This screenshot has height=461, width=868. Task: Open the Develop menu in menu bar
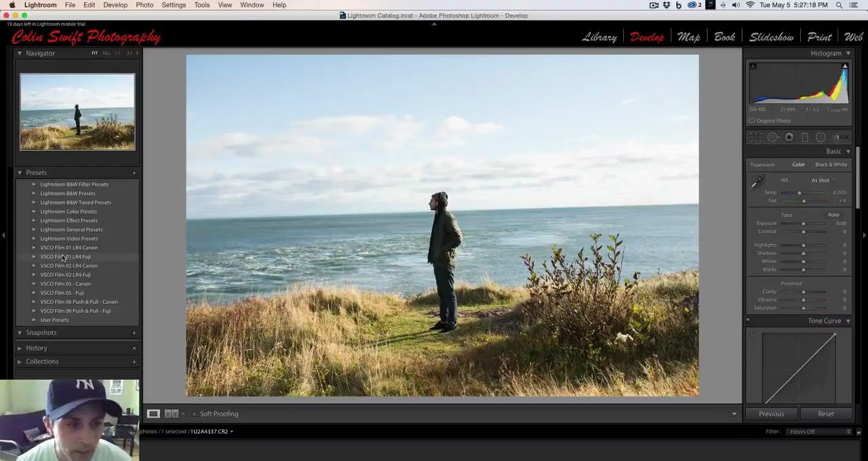click(x=115, y=5)
